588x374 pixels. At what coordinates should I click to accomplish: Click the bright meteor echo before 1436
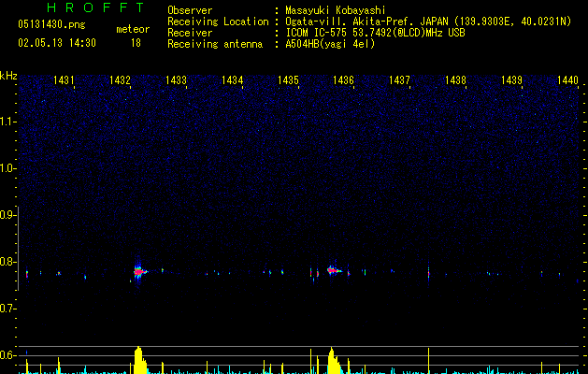333,269
